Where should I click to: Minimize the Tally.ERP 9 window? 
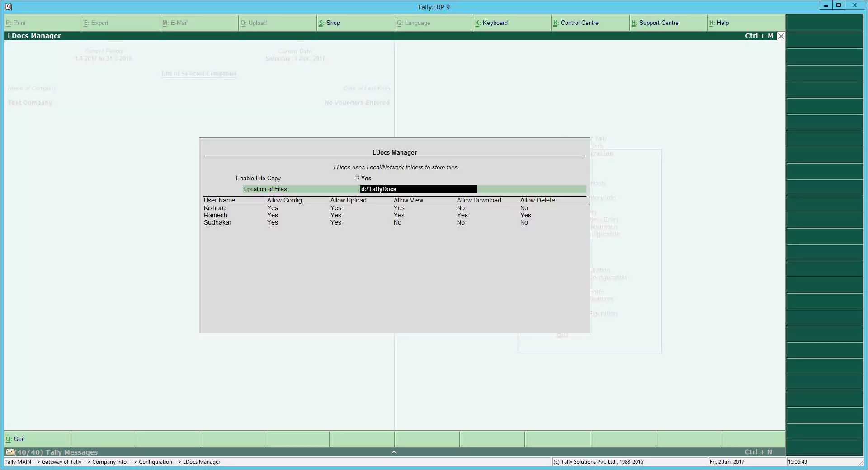pos(826,5)
